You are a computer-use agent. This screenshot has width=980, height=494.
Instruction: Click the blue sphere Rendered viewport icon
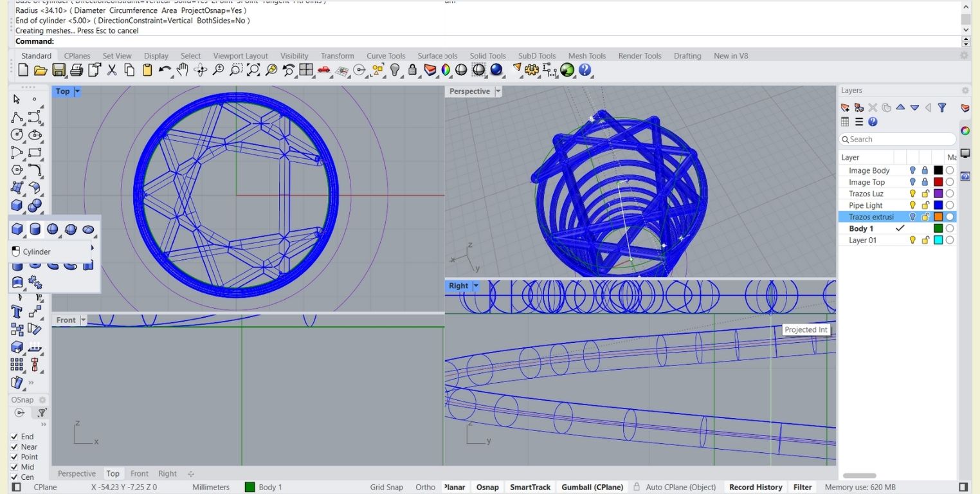pos(496,70)
